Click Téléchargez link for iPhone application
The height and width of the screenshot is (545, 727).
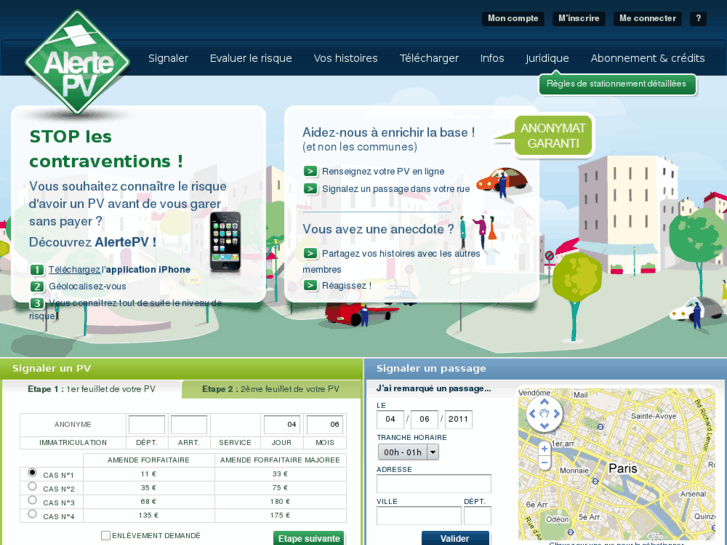[x=74, y=269]
